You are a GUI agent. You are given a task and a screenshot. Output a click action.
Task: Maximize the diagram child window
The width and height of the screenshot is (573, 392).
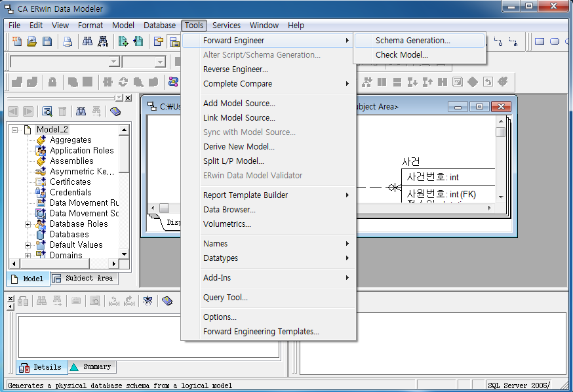(x=479, y=107)
